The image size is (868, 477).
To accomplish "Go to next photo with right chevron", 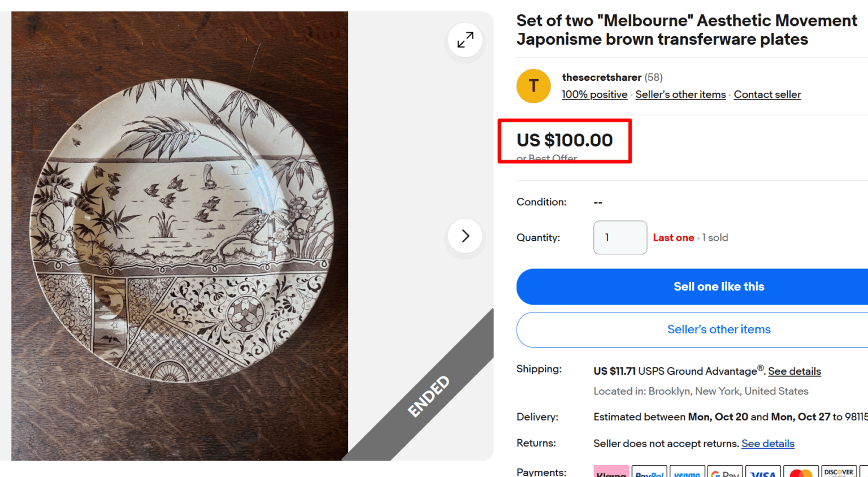I will pos(465,236).
